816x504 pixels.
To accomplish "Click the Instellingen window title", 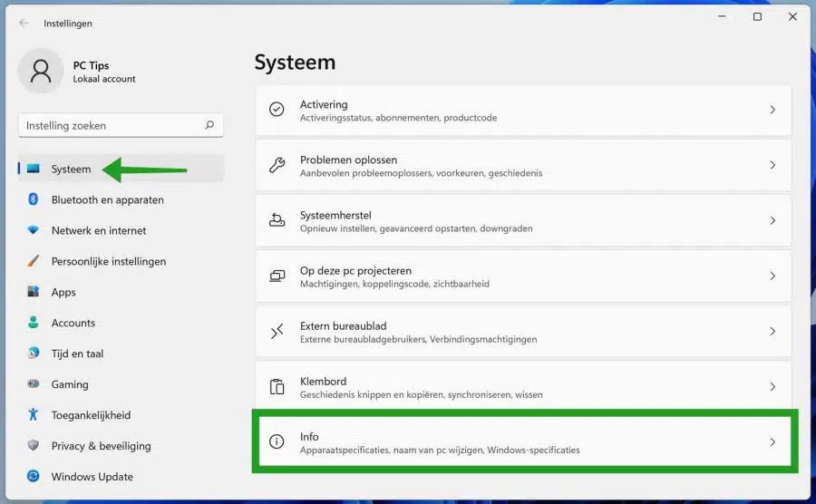I will click(68, 24).
